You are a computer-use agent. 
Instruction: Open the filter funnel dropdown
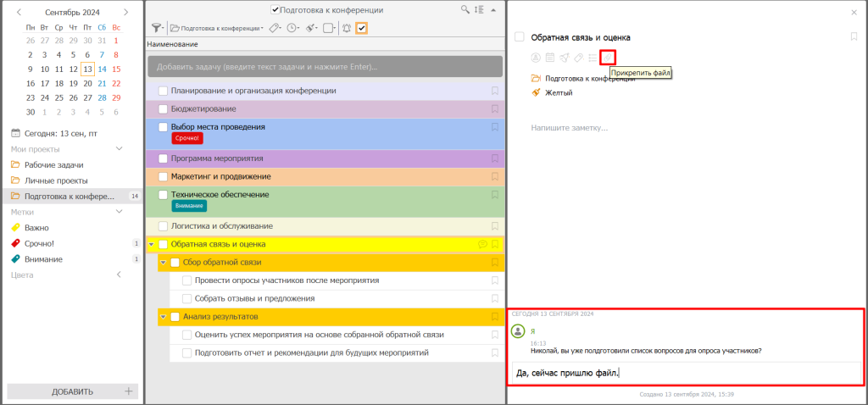pos(158,28)
